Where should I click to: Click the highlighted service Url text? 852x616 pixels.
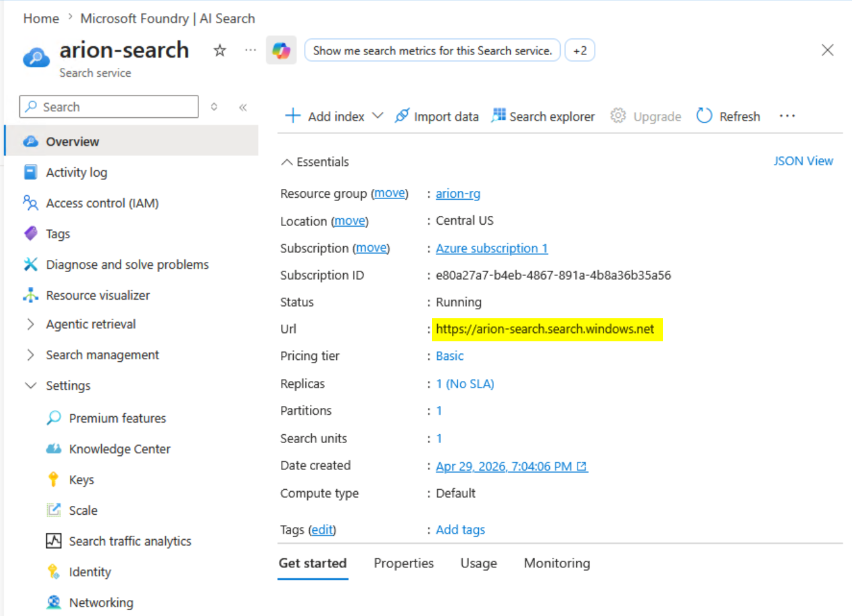pyautogui.click(x=545, y=329)
